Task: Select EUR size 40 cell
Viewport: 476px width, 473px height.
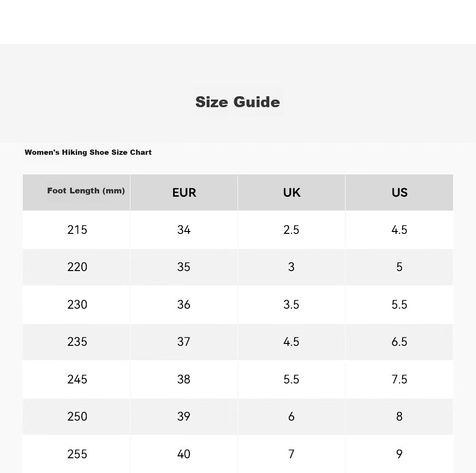Action: point(184,454)
